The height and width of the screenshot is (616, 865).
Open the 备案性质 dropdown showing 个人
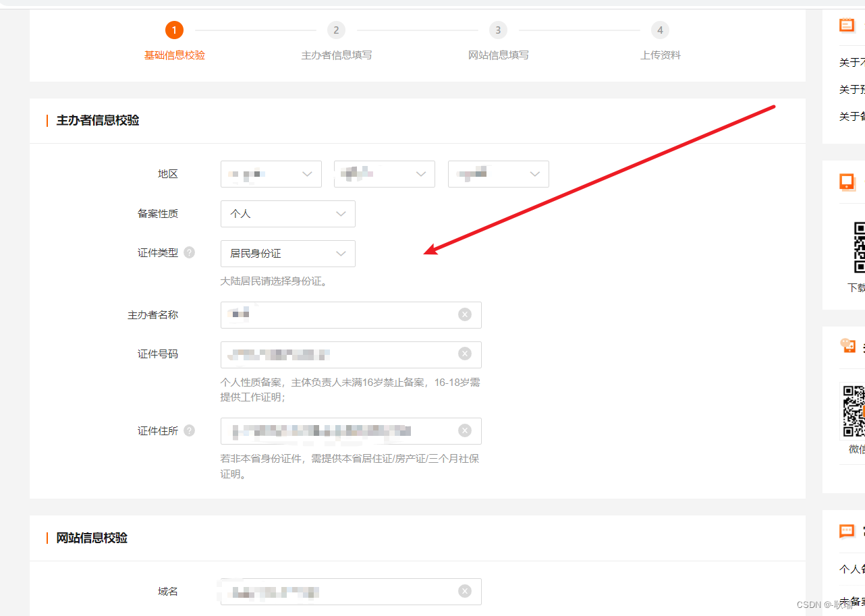pos(287,213)
